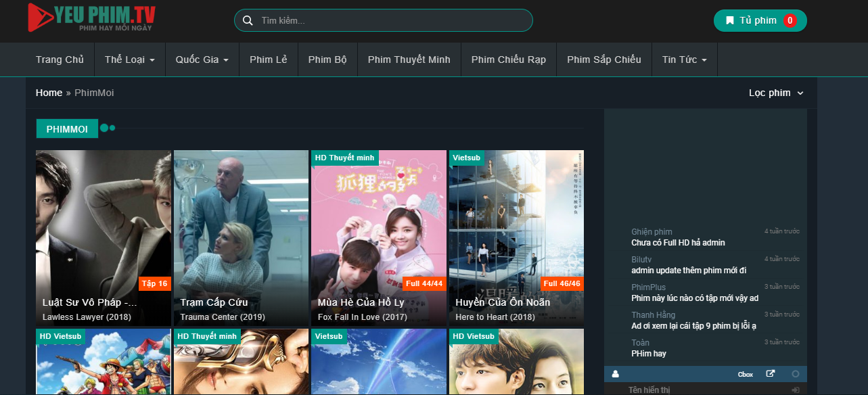The width and height of the screenshot is (868, 395).
Task: Expand the Tin Tức dropdown menu
Action: click(x=685, y=60)
